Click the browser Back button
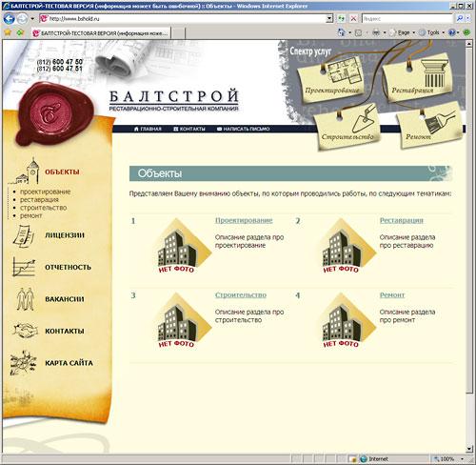Image resolution: width=476 pixels, height=465 pixels. 9,19
